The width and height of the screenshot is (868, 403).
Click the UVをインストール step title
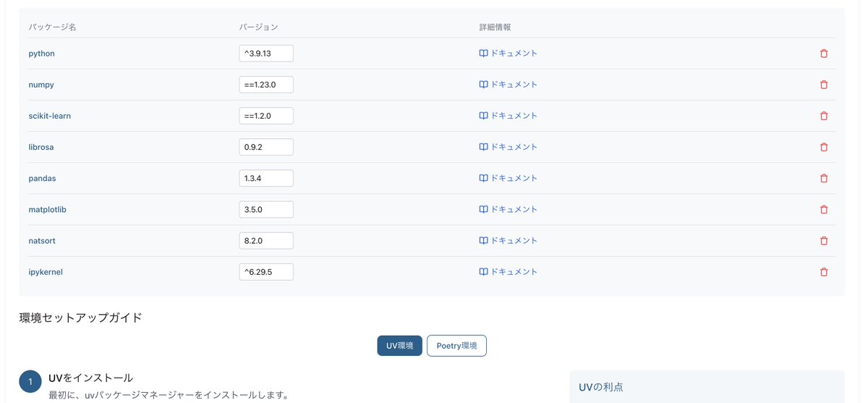point(90,378)
